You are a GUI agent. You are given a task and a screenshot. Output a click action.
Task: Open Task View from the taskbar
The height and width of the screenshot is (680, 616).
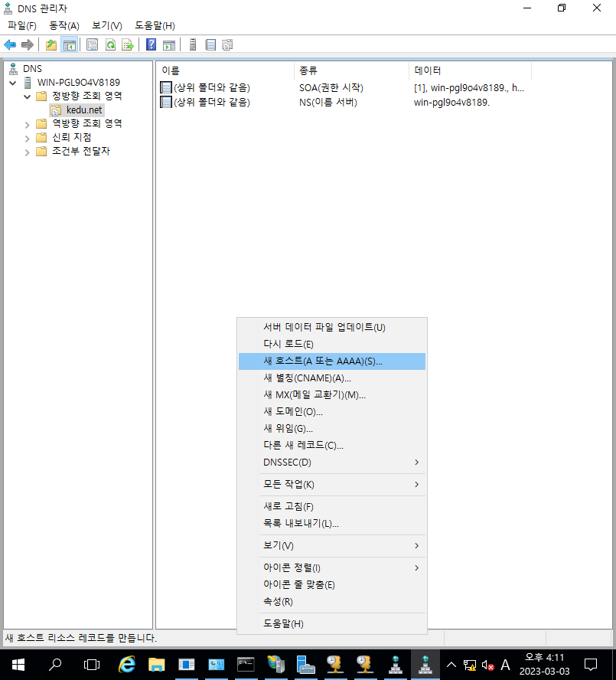[92, 665]
